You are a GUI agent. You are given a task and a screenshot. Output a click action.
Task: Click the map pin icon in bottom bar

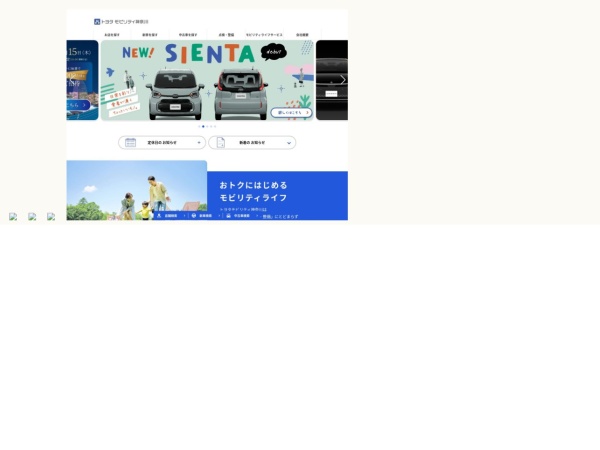(159, 216)
